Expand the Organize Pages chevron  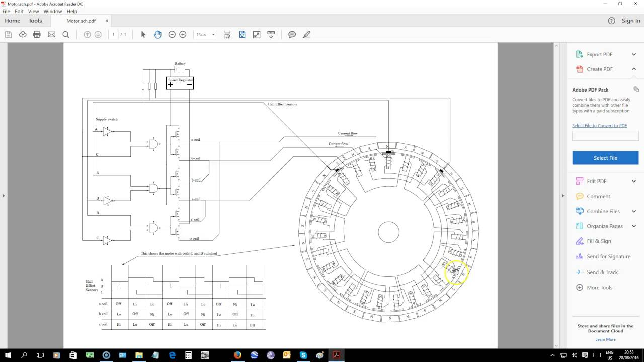point(633,226)
